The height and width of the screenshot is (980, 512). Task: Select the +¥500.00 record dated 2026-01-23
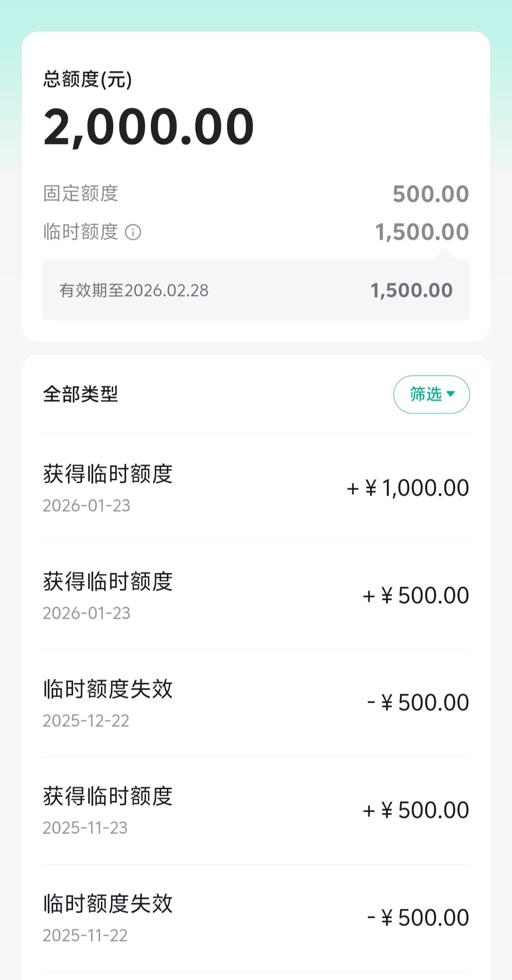pyautogui.click(x=256, y=596)
